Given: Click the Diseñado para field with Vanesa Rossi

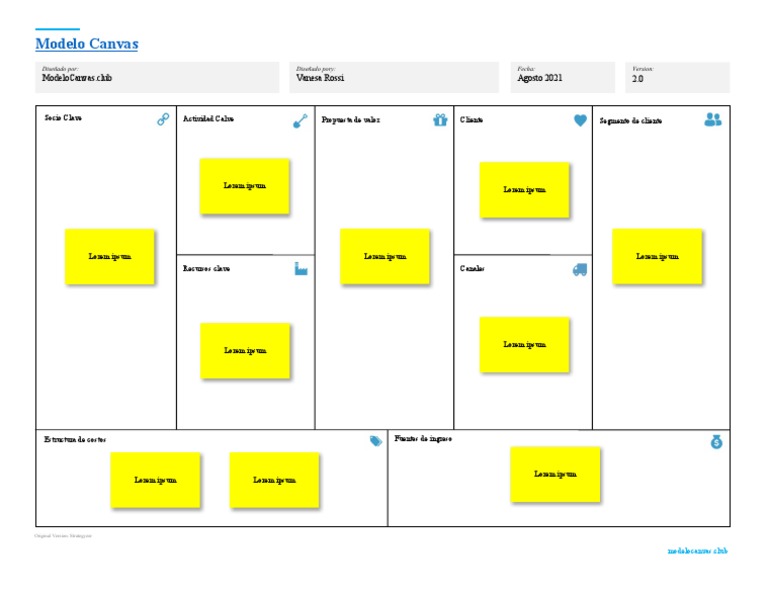Looking at the screenshot, I should click(x=394, y=77).
